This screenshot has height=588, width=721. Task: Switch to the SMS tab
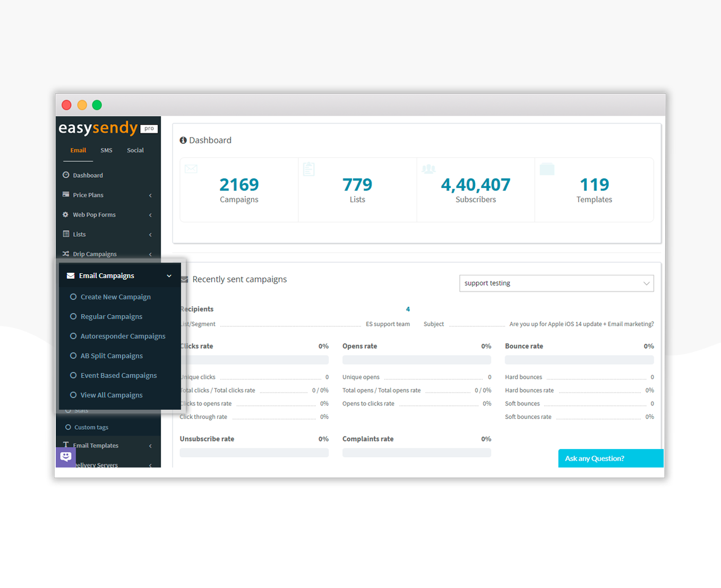click(x=106, y=151)
